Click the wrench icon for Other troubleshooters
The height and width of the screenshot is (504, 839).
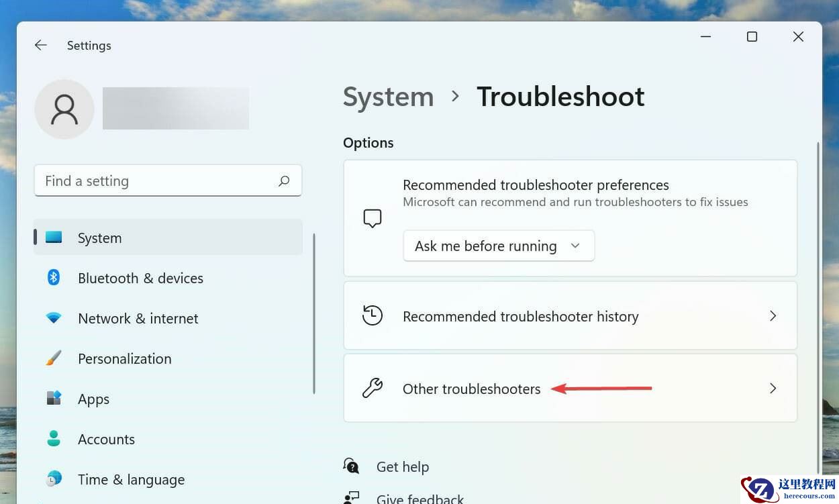tap(372, 388)
